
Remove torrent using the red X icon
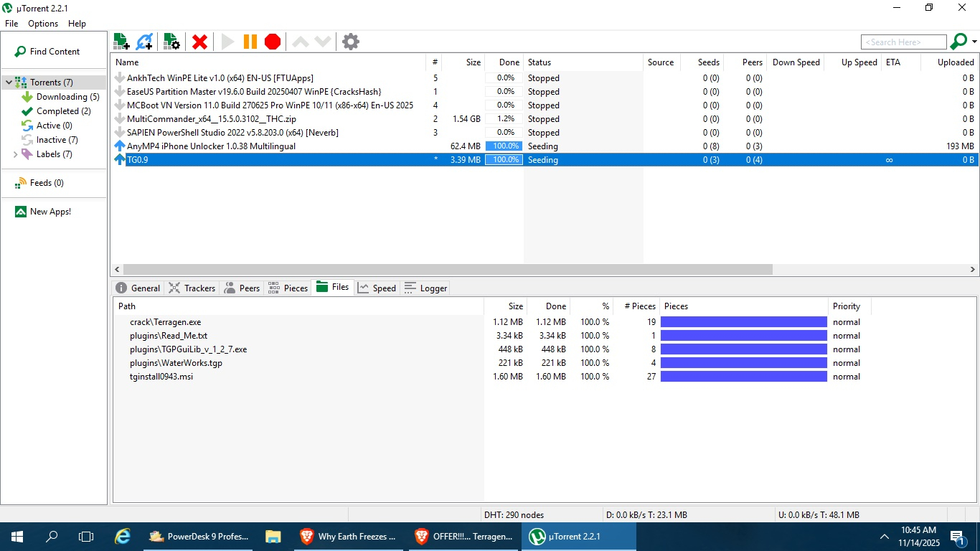(x=200, y=42)
